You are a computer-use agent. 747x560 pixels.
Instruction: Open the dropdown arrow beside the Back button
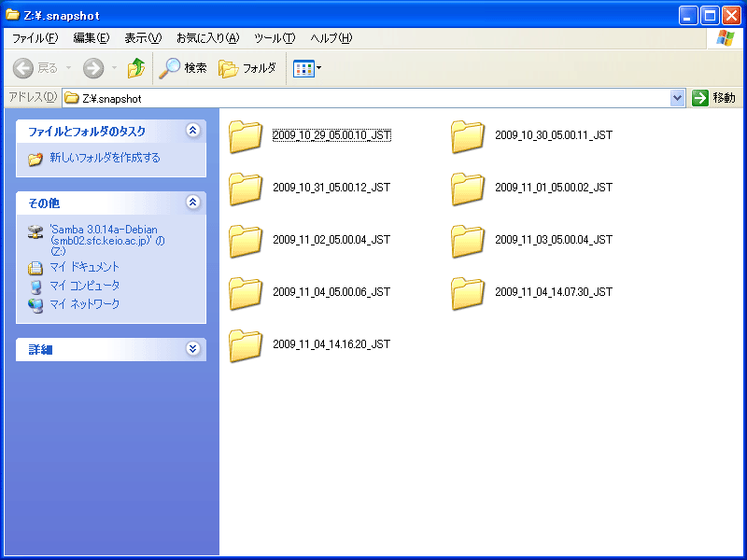point(66,68)
